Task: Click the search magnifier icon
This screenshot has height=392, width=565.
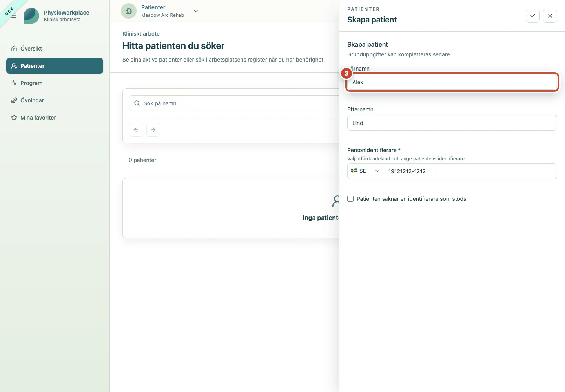Action: pyautogui.click(x=137, y=103)
